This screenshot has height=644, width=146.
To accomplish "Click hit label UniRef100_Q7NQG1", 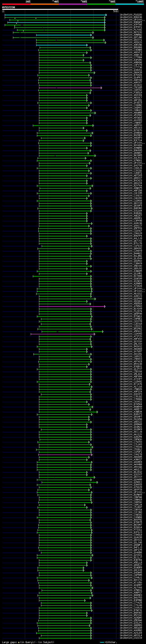I will tap(131, 161).
